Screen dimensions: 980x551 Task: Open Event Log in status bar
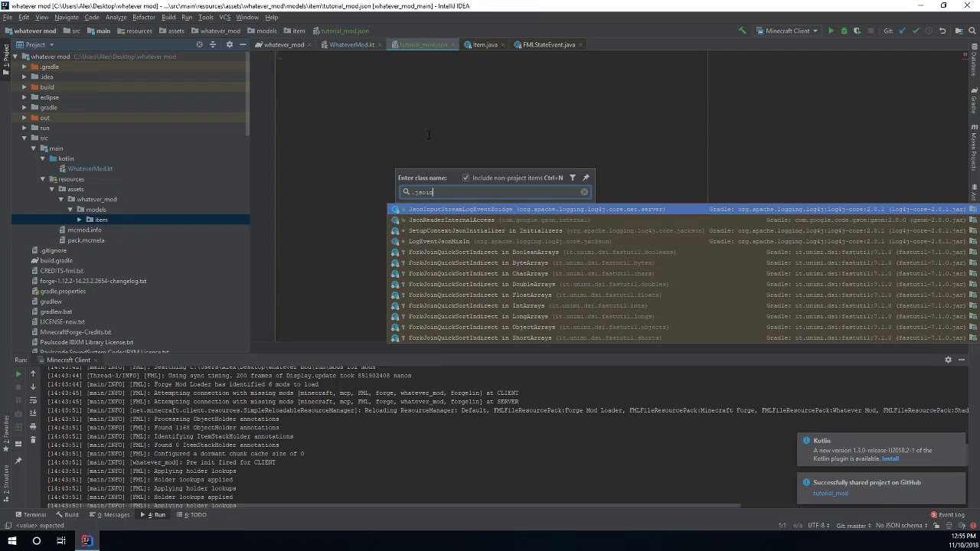coord(948,515)
